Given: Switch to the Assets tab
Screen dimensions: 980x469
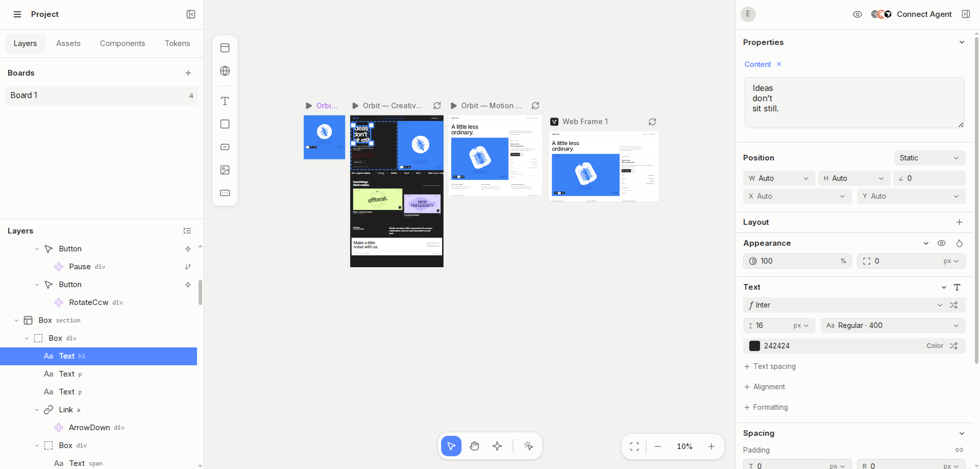Looking at the screenshot, I should pos(68,43).
